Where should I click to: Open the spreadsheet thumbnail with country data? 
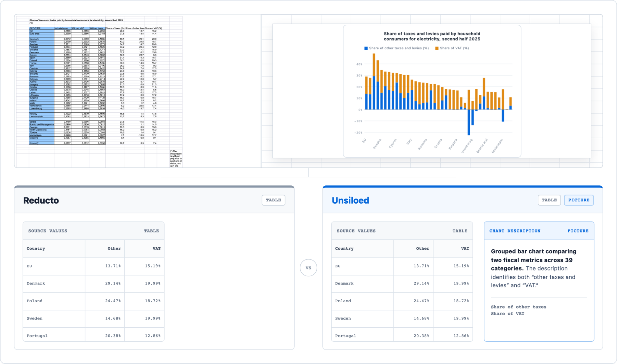point(99,92)
